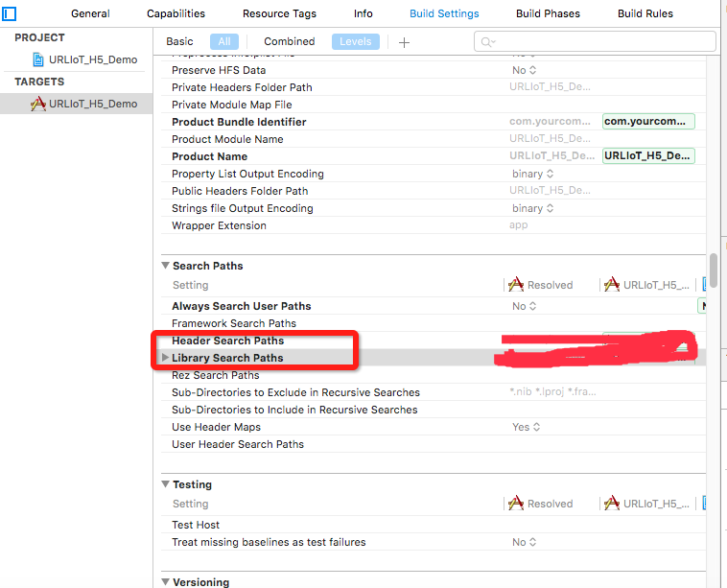Change Treat missing baselines value dropdown
727x588 pixels.
point(525,542)
